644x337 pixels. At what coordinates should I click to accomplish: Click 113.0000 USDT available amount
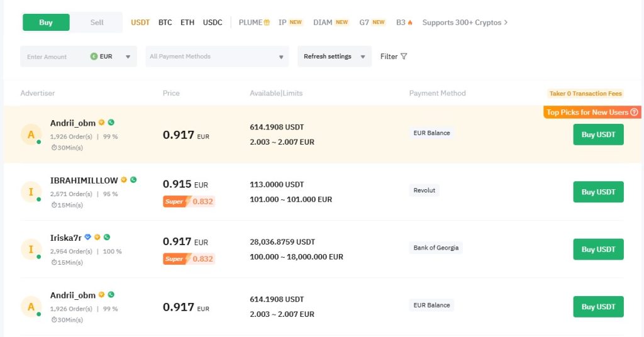tap(277, 185)
